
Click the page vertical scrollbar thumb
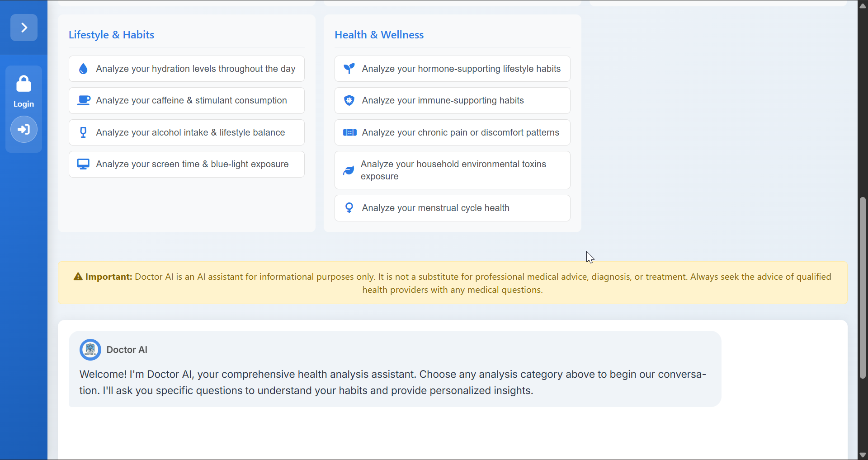click(863, 288)
